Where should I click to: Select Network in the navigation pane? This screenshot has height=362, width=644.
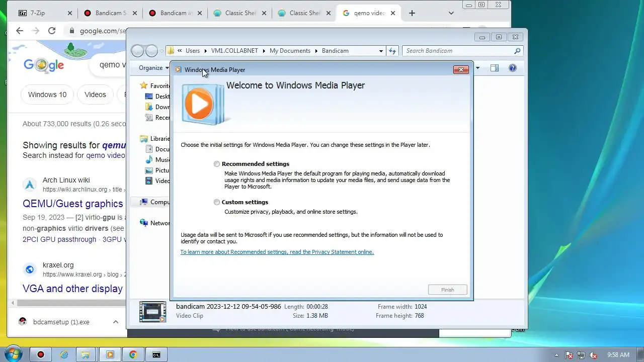155,223
